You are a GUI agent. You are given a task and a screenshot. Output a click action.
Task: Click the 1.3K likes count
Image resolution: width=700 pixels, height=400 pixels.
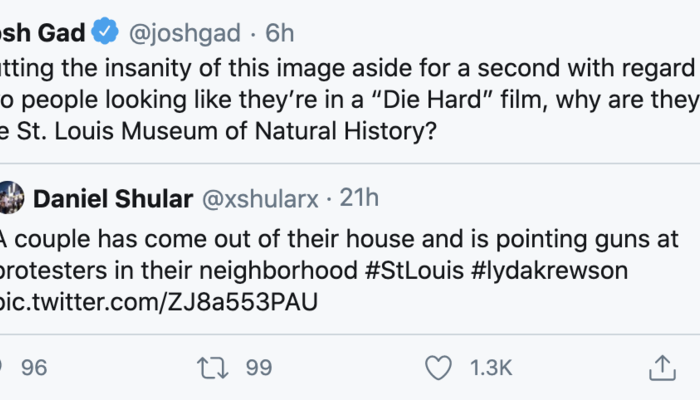pos(491,368)
